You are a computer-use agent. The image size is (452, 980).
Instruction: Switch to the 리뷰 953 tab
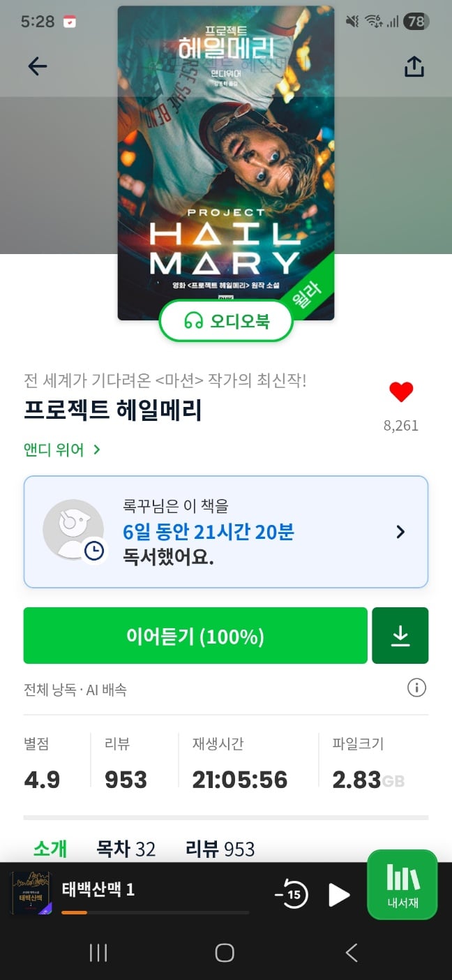point(220,849)
